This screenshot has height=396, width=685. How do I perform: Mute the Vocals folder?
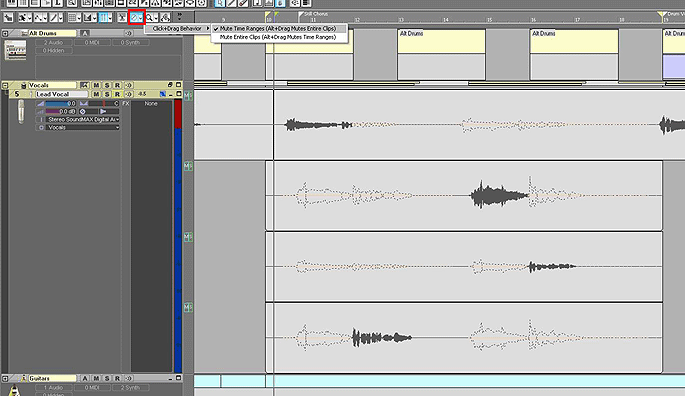[x=96, y=85]
